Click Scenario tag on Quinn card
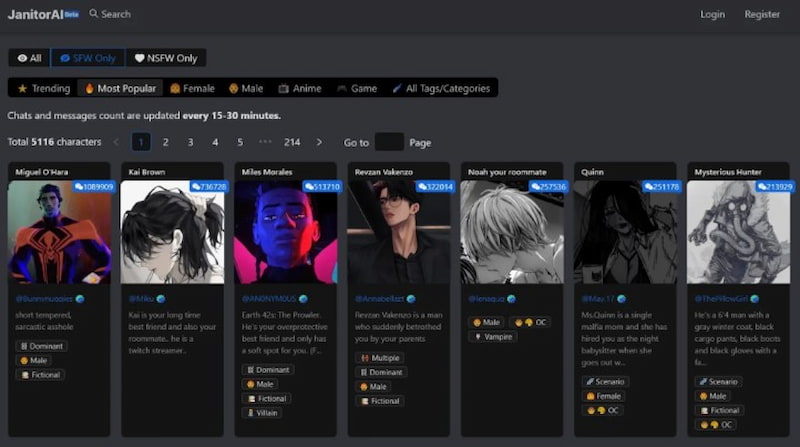Viewport: 800px width, 447px height. pyautogui.click(x=605, y=382)
